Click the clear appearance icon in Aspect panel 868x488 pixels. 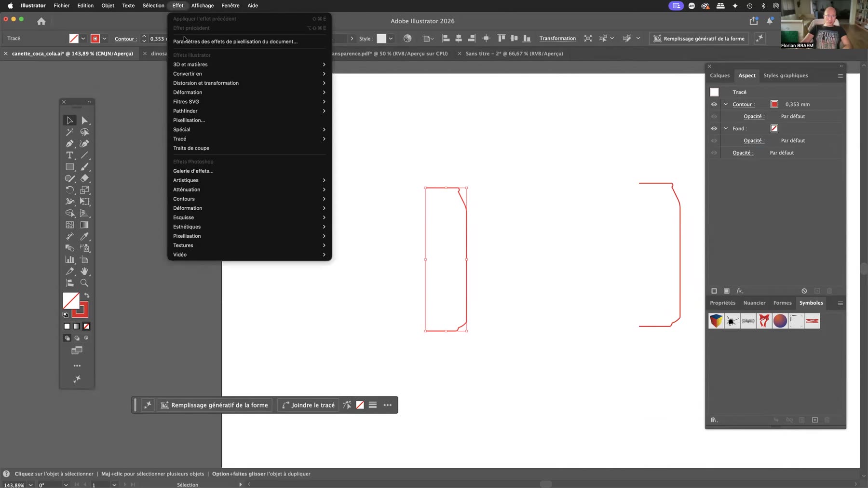point(804,291)
